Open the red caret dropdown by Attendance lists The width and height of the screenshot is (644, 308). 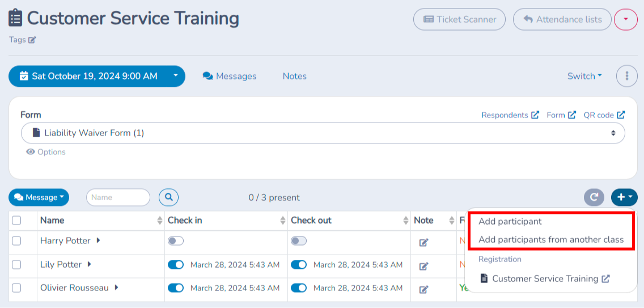pyautogui.click(x=626, y=19)
